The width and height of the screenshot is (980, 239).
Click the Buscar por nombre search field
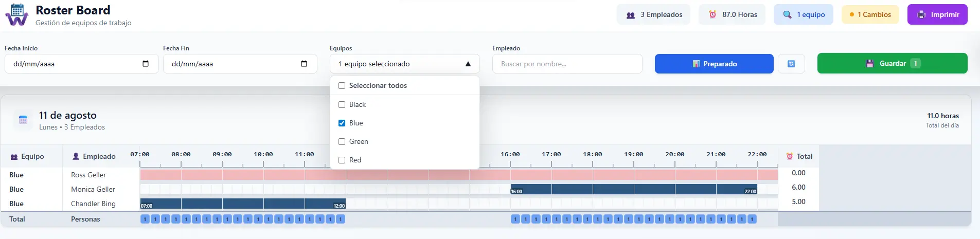567,64
